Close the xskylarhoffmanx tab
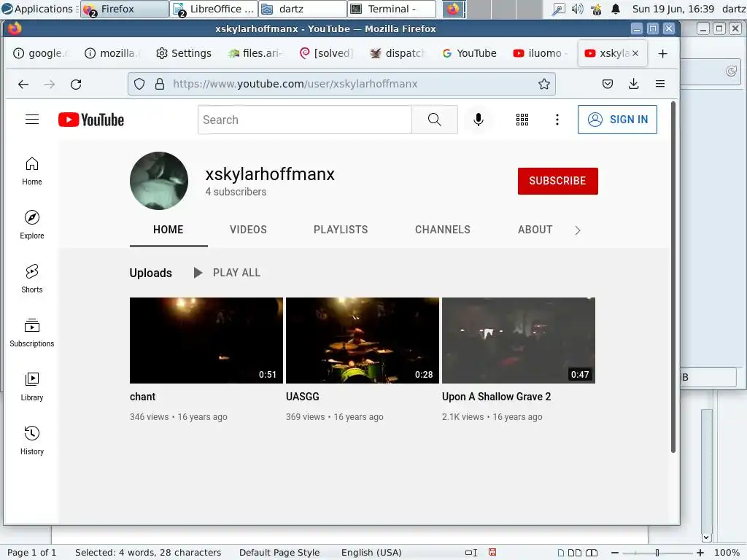Viewport: 747px width, 560px height. (635, 53)
